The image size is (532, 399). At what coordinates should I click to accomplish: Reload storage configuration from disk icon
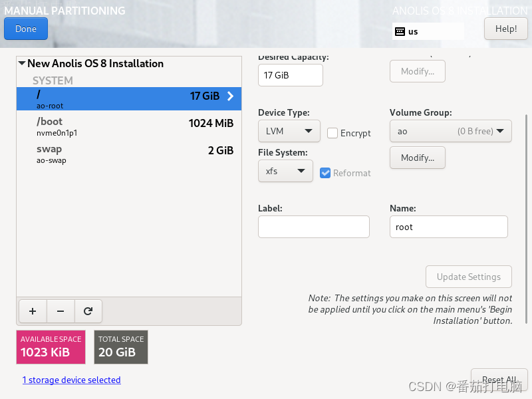pos(88,311)
